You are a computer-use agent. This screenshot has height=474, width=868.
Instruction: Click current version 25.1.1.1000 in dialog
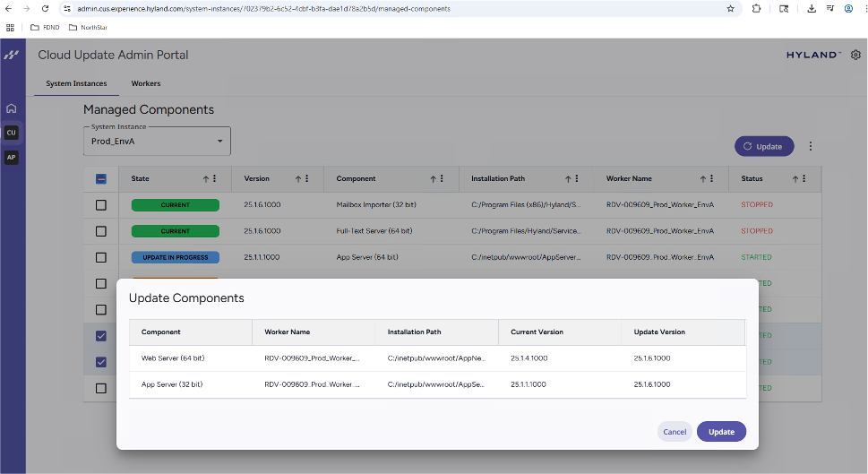point(529,384)
